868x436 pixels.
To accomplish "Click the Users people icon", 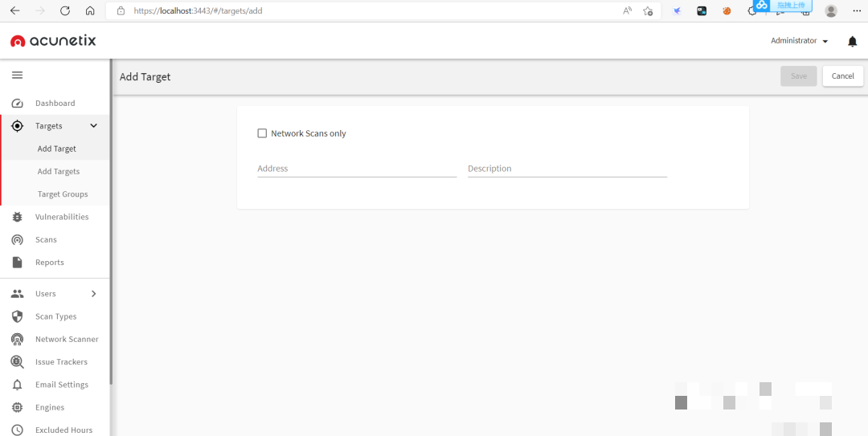I will [17, 294].
